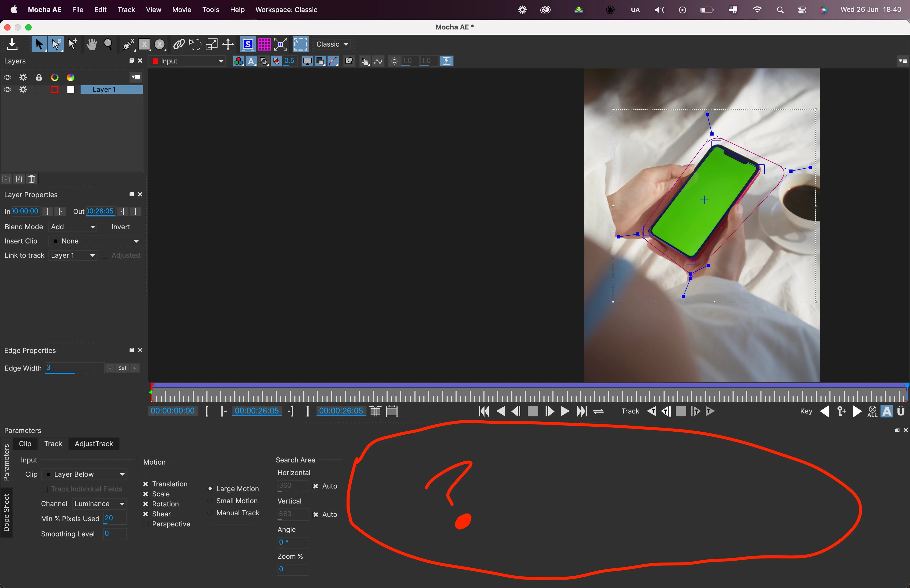
Task: Enable the Perspective motion checkbox
Action: click(x=146, y=524)
